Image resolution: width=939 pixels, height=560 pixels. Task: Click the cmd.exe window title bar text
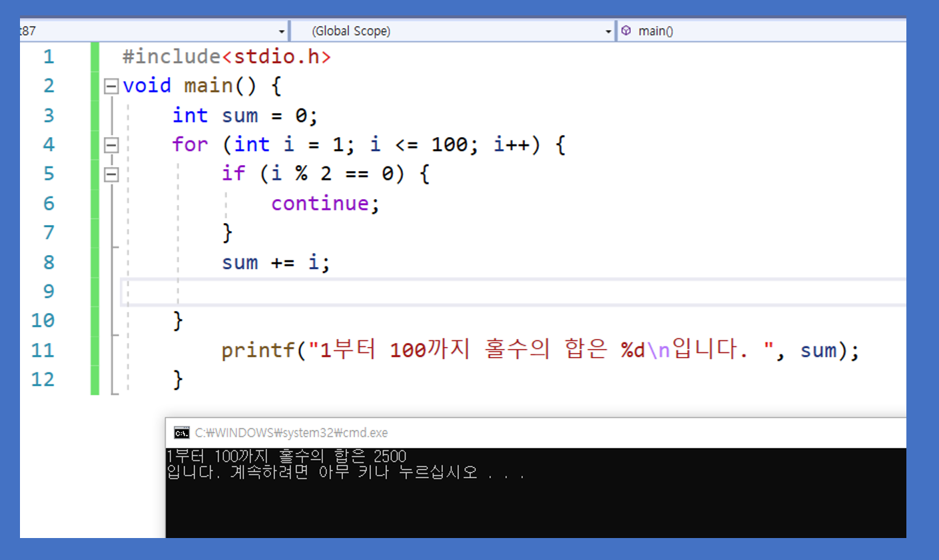[x=291, y=433]
